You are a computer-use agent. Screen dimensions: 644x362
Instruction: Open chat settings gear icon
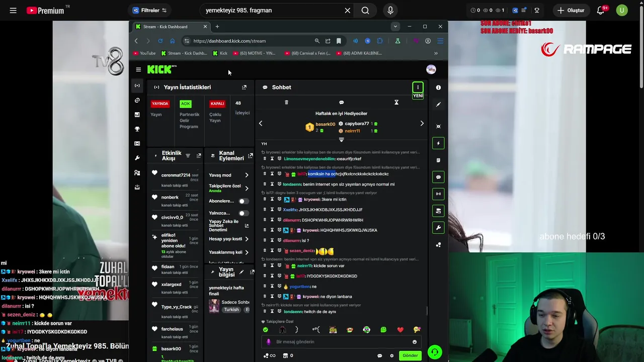click(391, 356)
